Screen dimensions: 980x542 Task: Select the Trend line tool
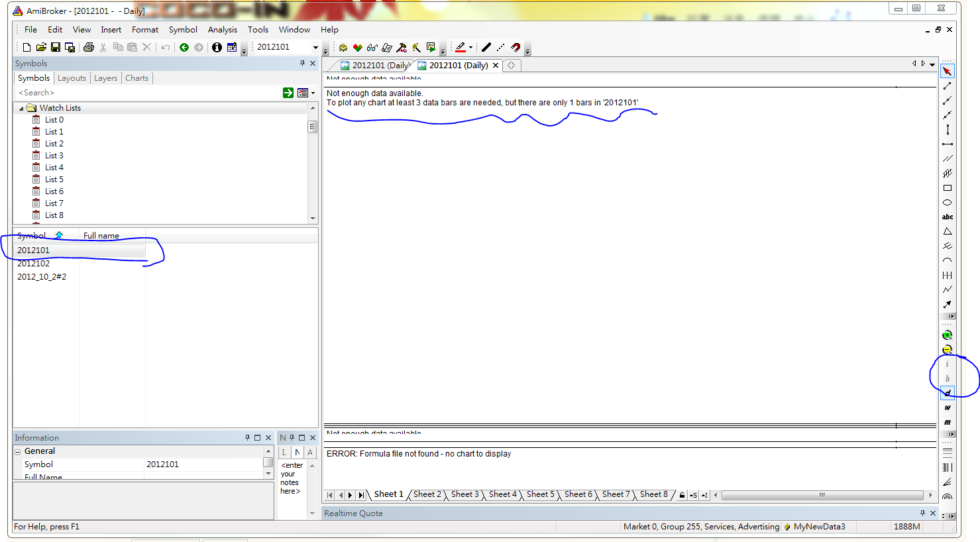coord(948,86)
